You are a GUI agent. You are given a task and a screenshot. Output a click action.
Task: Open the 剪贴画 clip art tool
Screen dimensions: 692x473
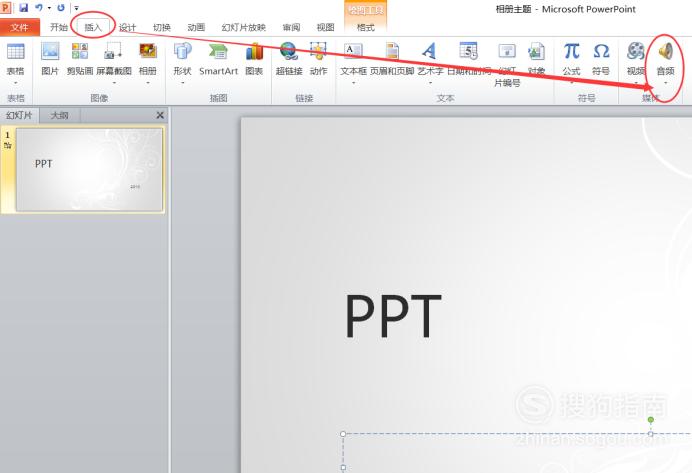coord(80,52)
